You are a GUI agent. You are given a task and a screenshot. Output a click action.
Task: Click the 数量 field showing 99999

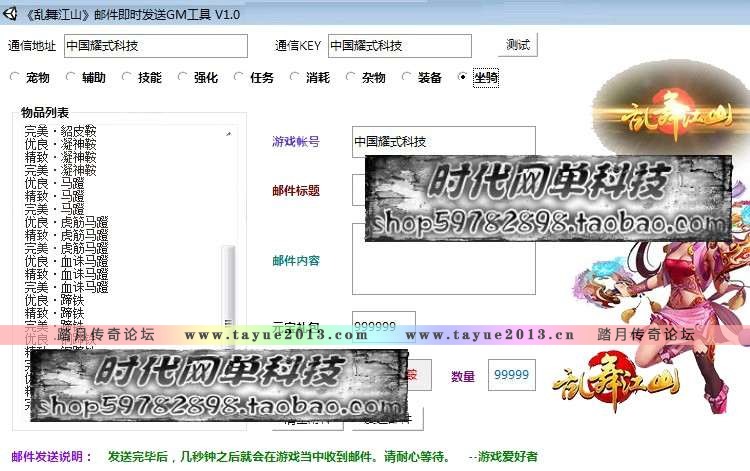pos(511,375)
